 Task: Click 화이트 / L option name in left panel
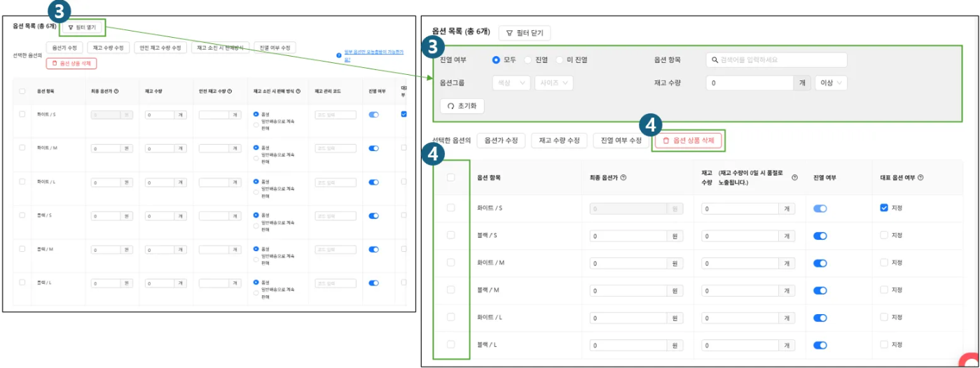pyautogui.click(x=46, y=182)
